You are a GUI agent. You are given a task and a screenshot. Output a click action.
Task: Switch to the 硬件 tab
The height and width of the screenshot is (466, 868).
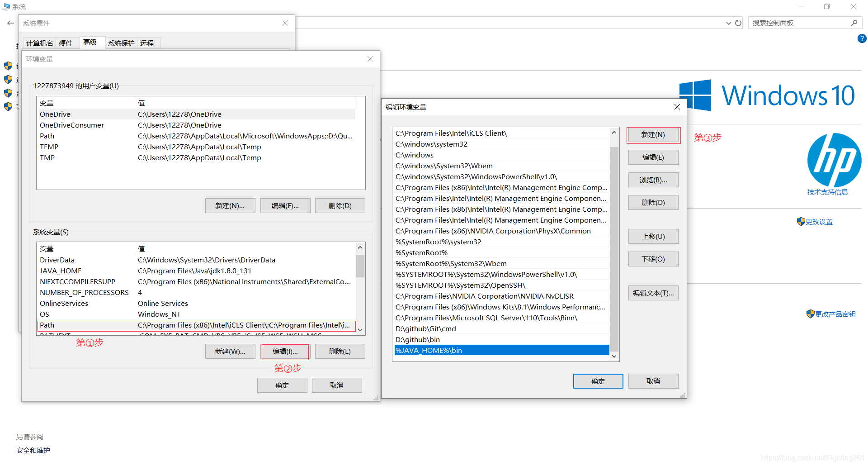pos(66,43)
